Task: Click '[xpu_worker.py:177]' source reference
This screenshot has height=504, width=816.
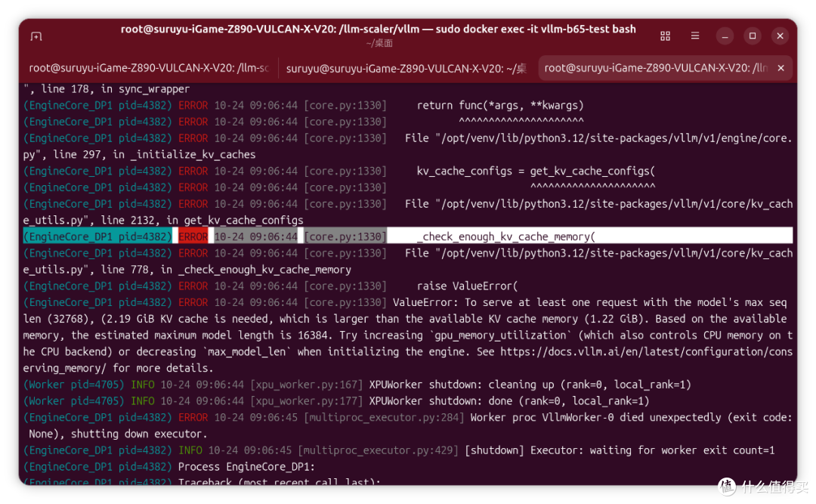Action: (x=307, y=401)
